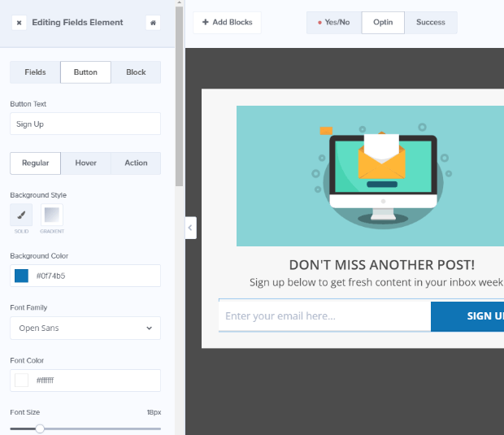Open the Font Family dropdown

point(85,328)
